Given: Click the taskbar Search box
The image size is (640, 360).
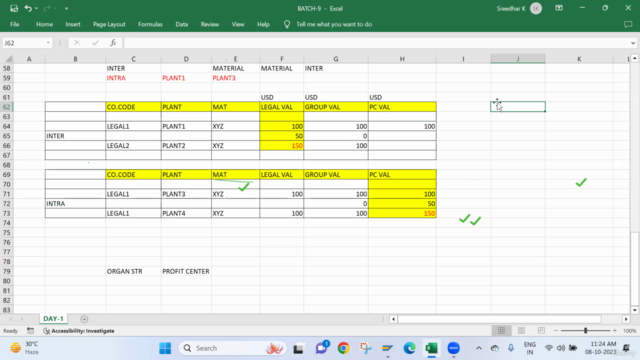Looking at the screenshot, I should [x=233, y=348].
